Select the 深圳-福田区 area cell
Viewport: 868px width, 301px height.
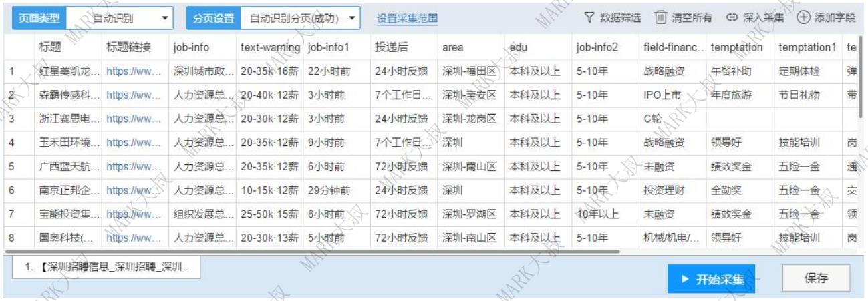(471, 71)
